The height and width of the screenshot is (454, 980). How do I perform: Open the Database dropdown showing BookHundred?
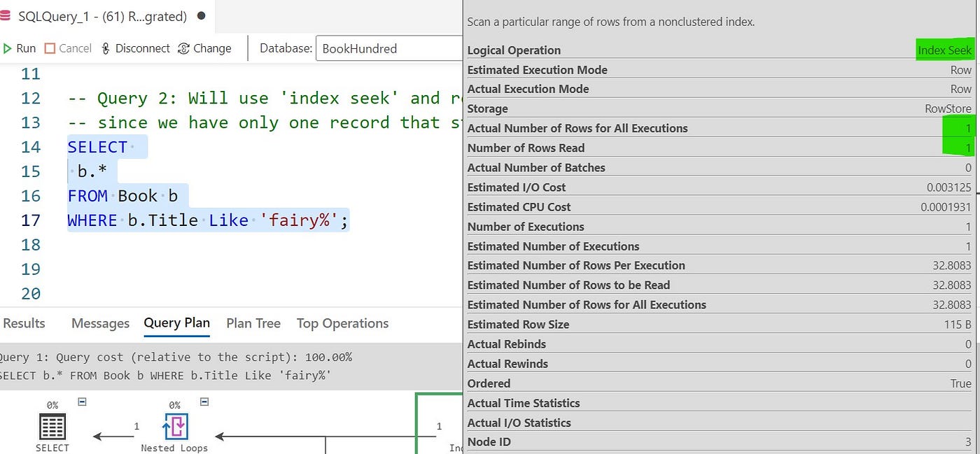389,48
